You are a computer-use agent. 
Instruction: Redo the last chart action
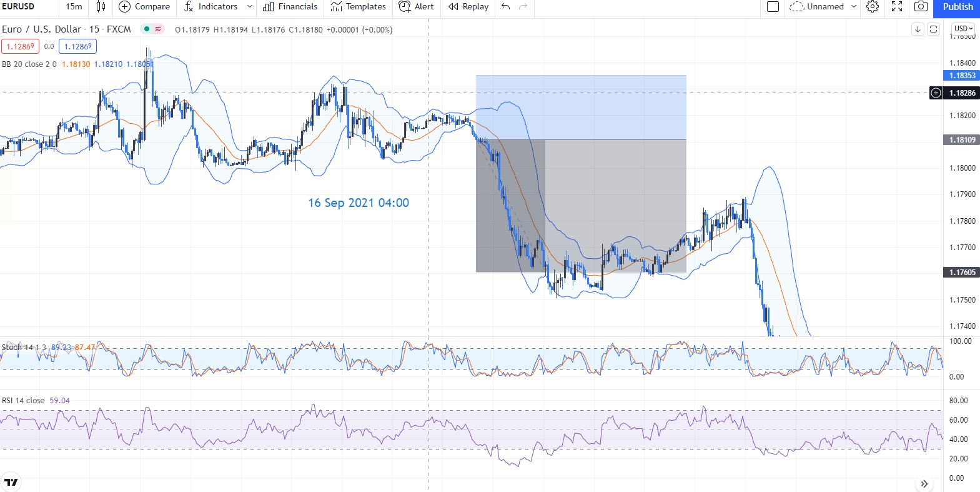(523, 7)
